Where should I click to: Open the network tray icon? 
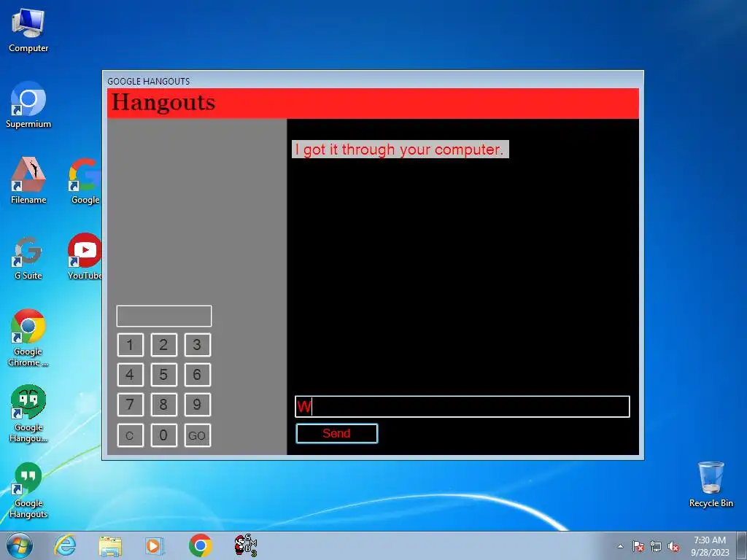point(656,546)
